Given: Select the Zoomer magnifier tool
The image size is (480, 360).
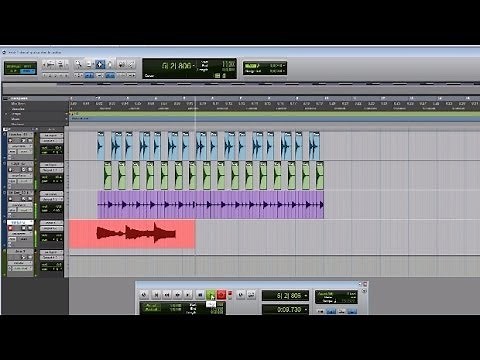Looking at the screenshot, I should point(78,64).
